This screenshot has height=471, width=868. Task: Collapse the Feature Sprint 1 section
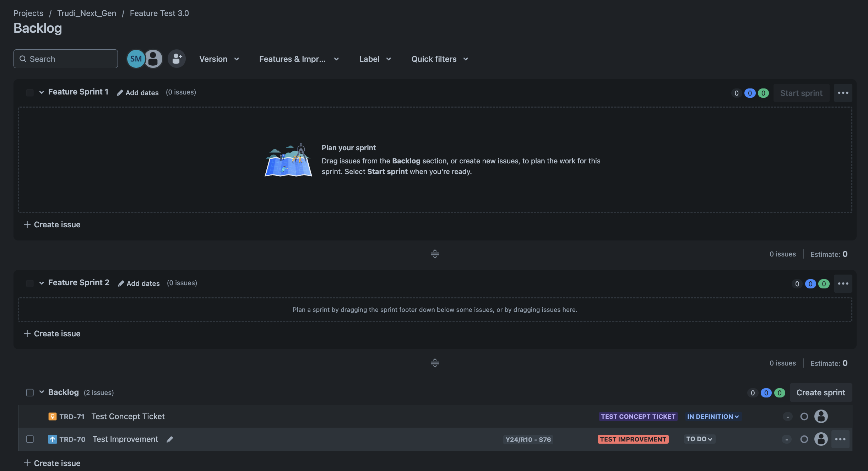pos(42,92)
